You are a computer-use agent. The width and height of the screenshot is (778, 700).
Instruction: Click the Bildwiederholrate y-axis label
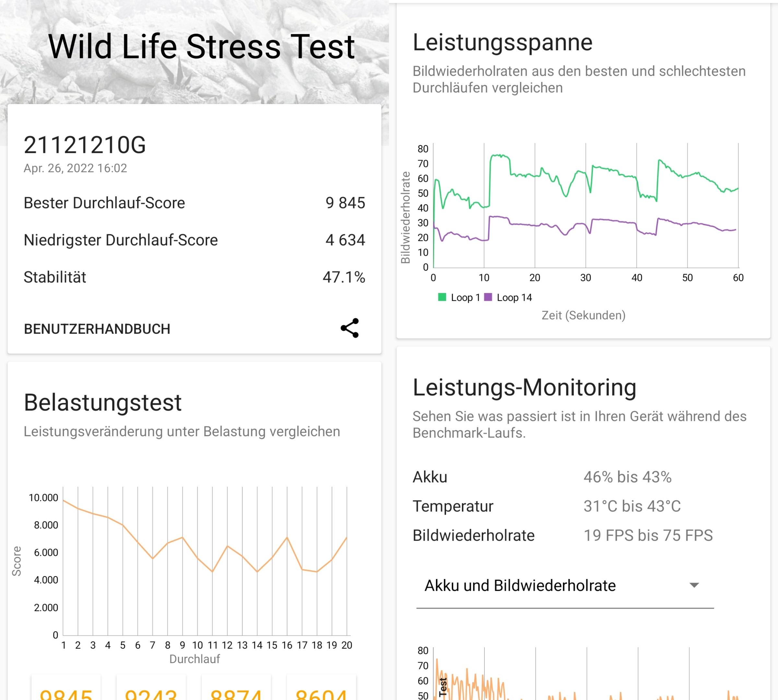(405, 218)
